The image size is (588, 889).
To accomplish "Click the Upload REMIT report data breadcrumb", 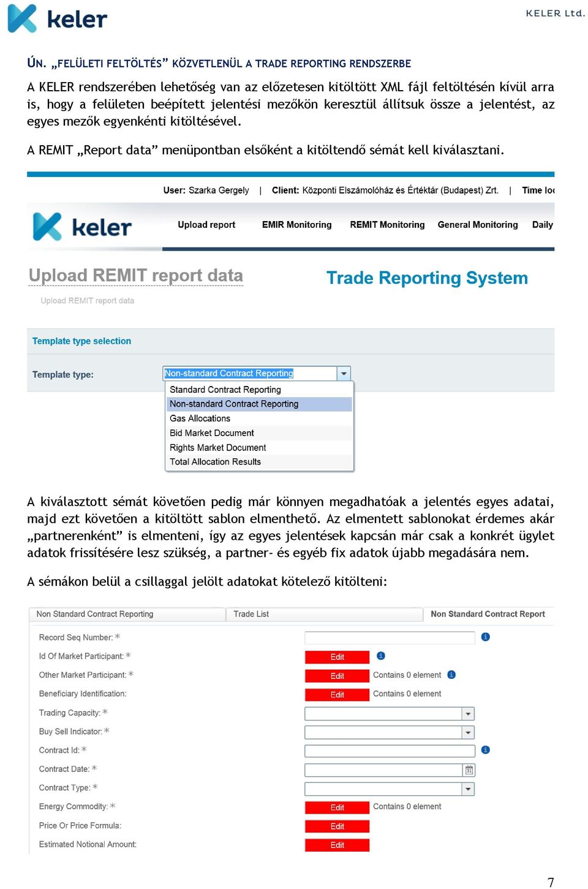I will [88, 301].
